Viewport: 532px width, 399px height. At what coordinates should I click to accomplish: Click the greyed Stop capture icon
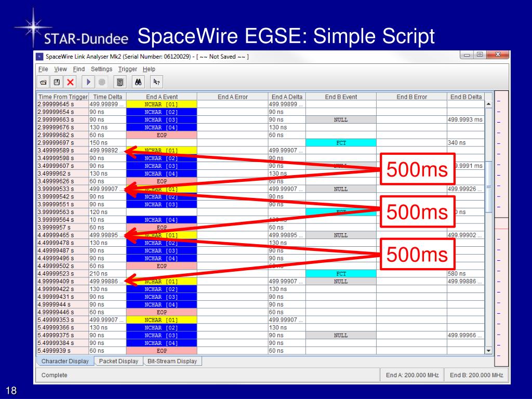coord(102,82)
